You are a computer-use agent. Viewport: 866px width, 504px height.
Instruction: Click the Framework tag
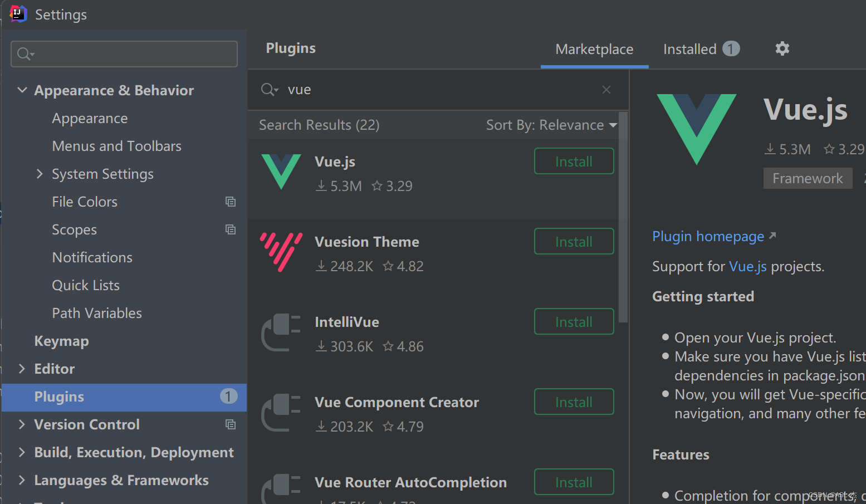click(808, 178)
